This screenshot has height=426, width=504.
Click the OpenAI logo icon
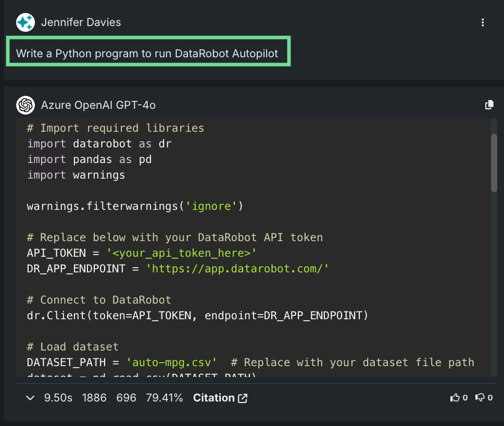click(x=25, y=105)
